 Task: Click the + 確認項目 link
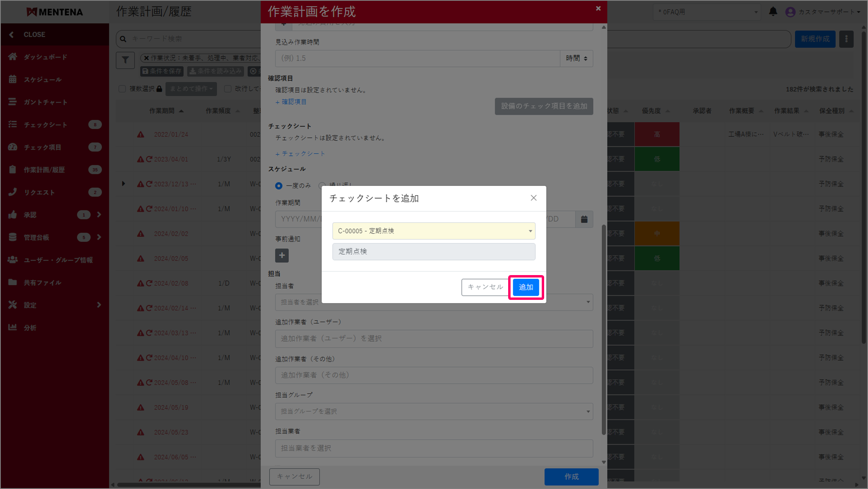(x=291, y=102)
